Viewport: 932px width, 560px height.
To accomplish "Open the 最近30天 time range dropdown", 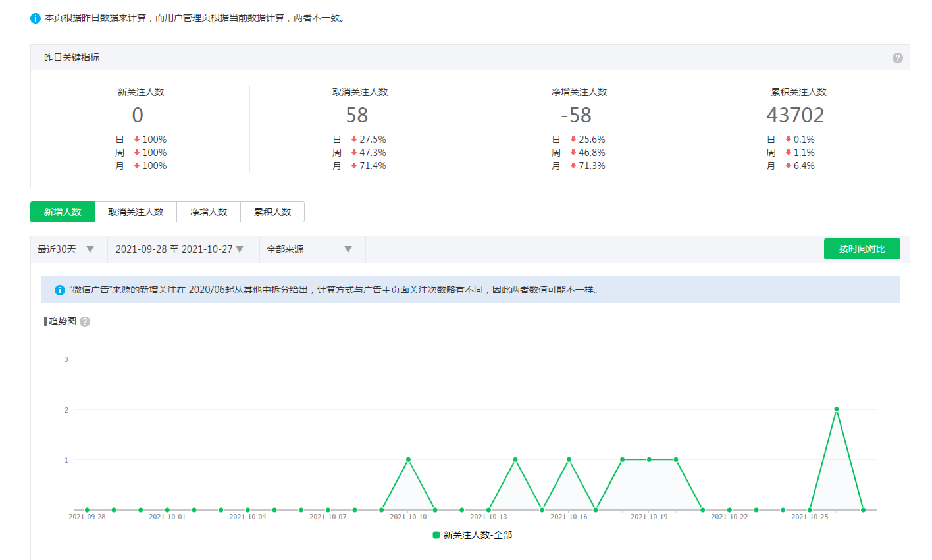I will click(66, 249).
